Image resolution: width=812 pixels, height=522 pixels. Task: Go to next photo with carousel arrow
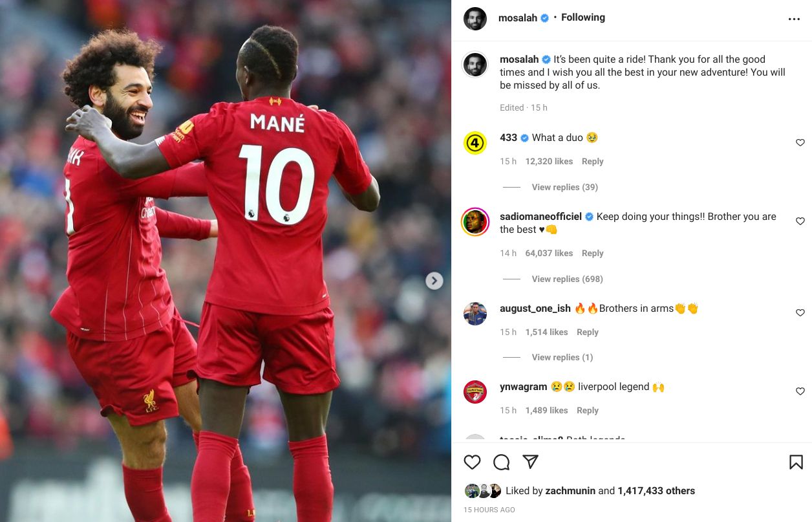(434, 281)
